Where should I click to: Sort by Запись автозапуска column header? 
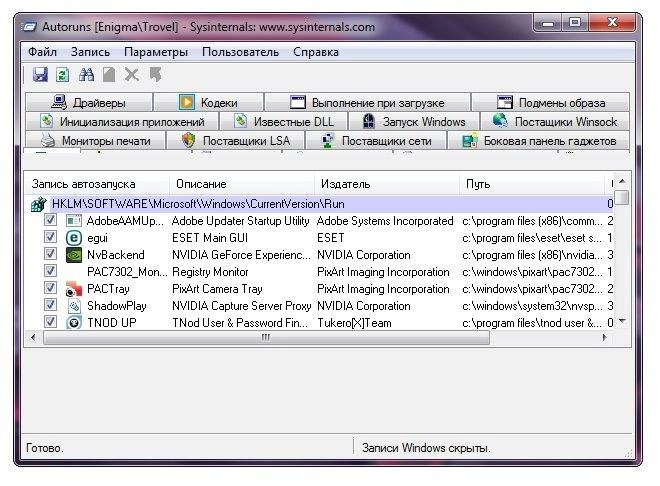click(x=97, y=184)
